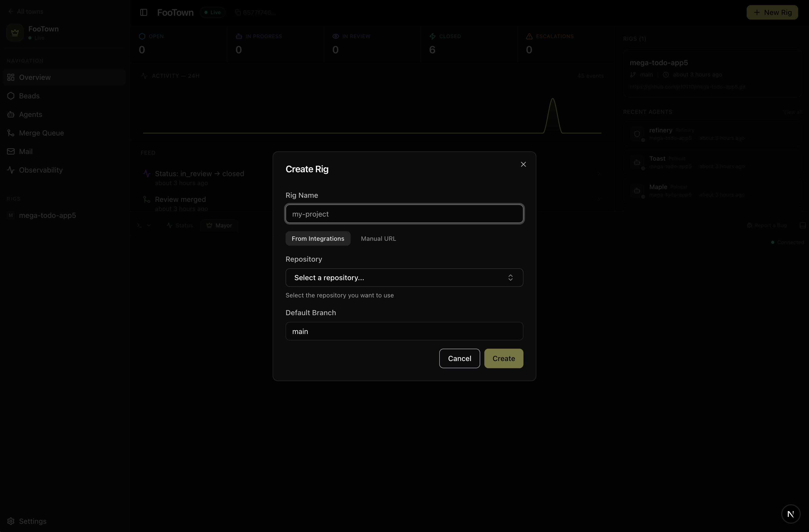Viewport: 809px width, 532px height.
Task: Toggle the sidebar panel icon beside FooTown
Action: tap(143, 13)
